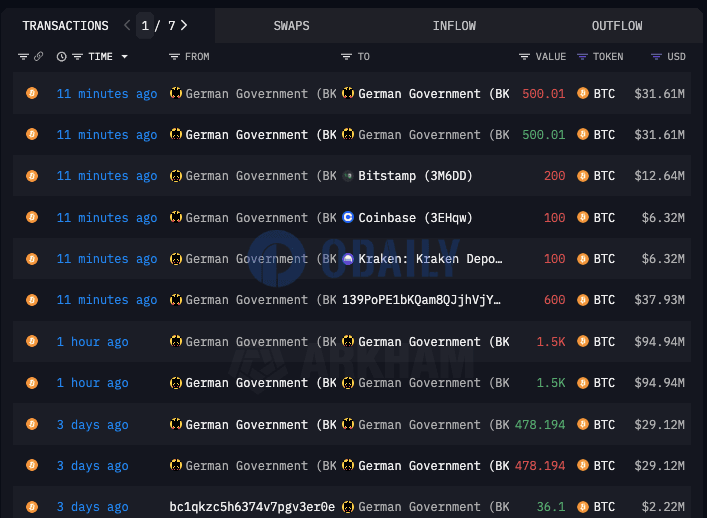This screenshot has width=707, height=518.
Task: Open the bc1qkzc5h6374v7pgv3er0e sender address
Action: coord(252,507)
